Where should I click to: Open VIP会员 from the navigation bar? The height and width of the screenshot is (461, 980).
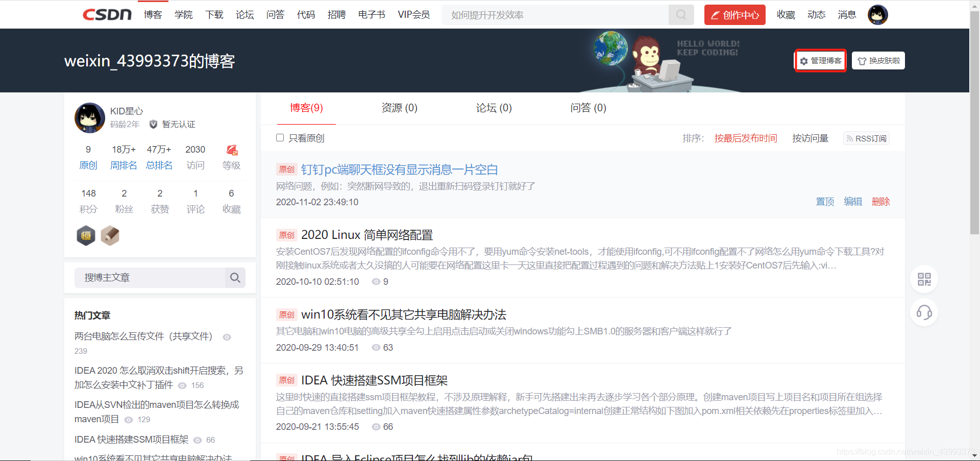(x=414, y=15)
